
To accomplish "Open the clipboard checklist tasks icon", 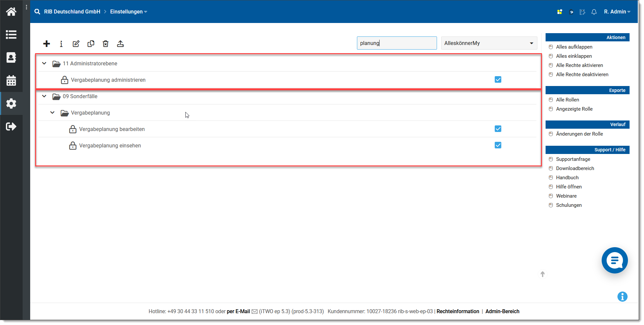I will pos(571,12).
